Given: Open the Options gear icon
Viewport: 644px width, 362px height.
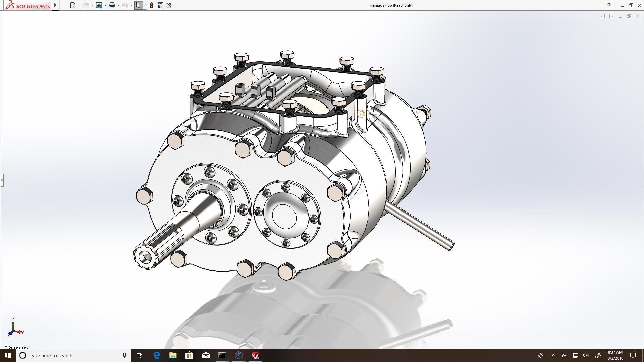Looking at the screenshot, I should click(x=169, y=5).
